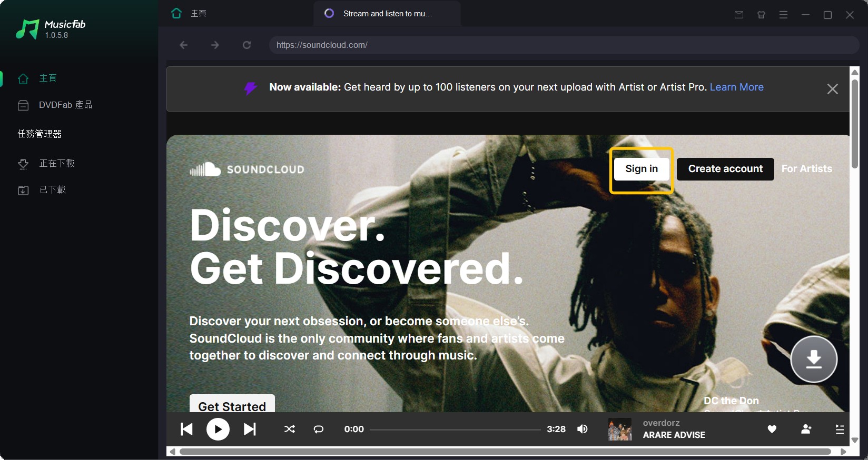Click the 任務管理器 section heading
The height and width of the screenshot is (460, 868).
pos(40,134)
